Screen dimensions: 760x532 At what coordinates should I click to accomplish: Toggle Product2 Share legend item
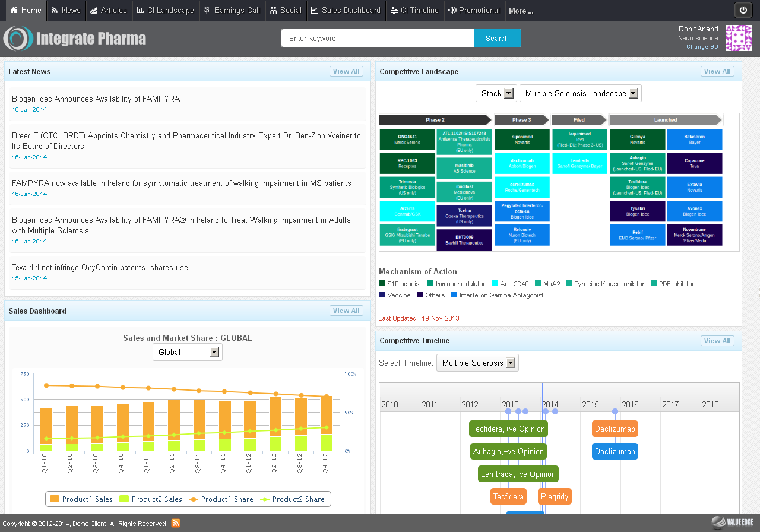pyautogui.click(x=292, y=499)
